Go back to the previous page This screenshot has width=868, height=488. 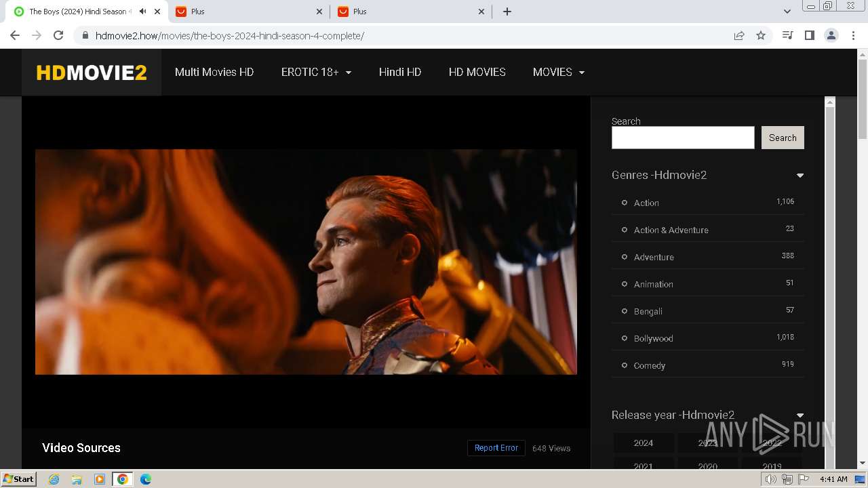click(x=15, y=35)
